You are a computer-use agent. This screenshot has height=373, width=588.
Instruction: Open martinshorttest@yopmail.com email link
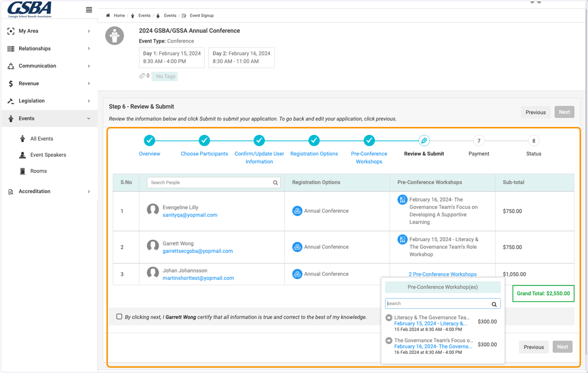tap(198, 278)
